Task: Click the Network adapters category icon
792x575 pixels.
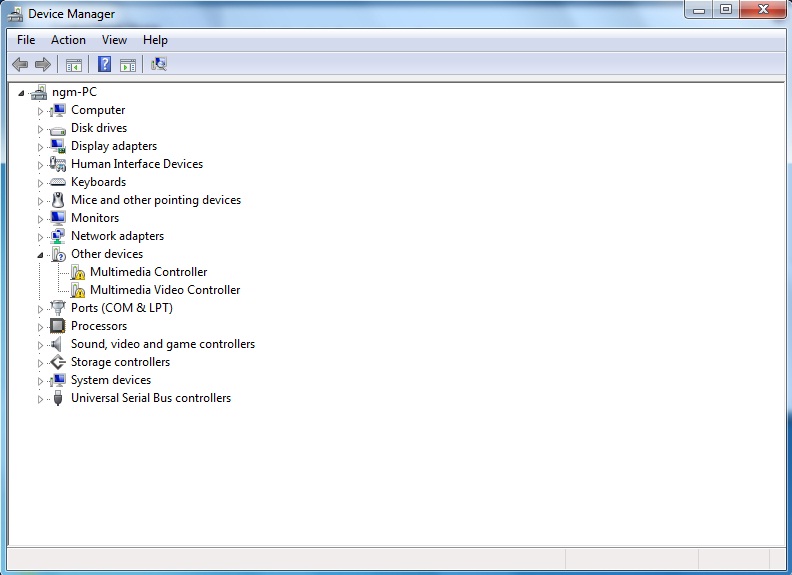Action: (58, 236)
